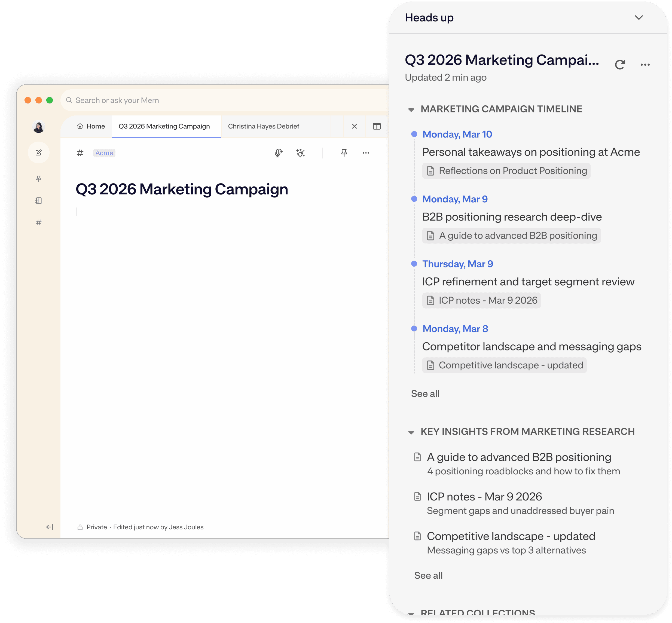The width and height of the screenshot is (672, 623).
Task: Collapse the sidebar with the arrow icon
Action: pyautogui.click(x=50, y=527)
